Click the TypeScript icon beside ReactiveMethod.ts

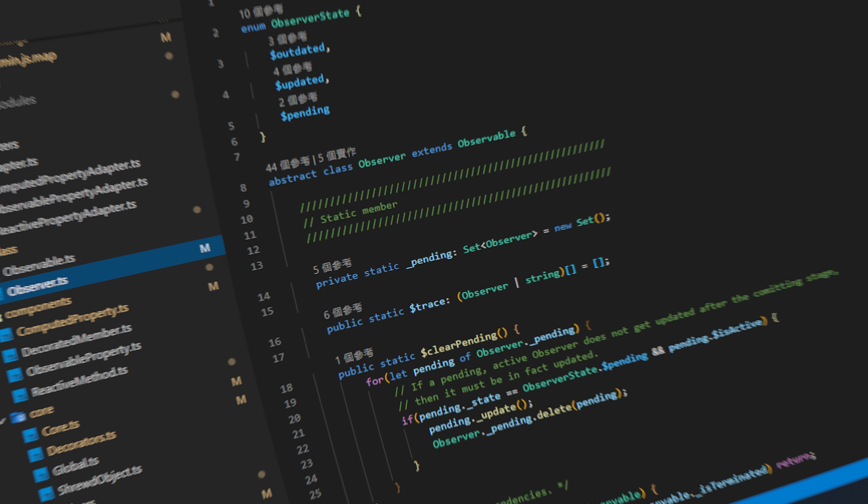click(x=20, y=395)
